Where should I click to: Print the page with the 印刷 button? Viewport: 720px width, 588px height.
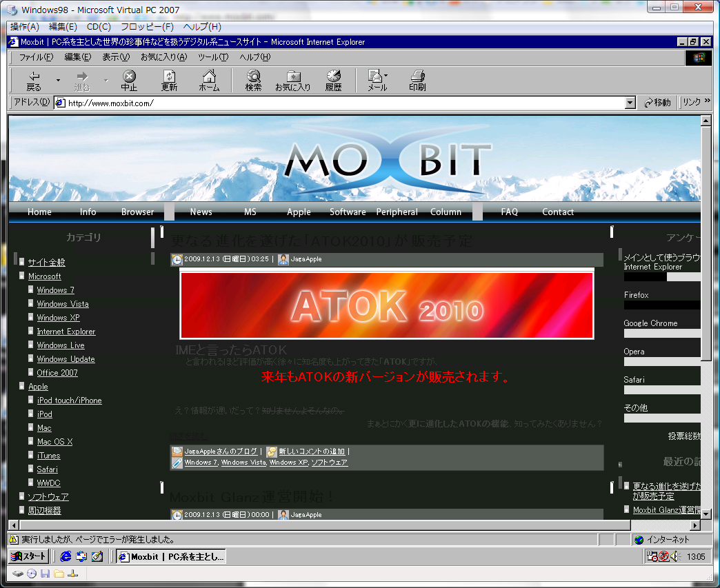417,81
